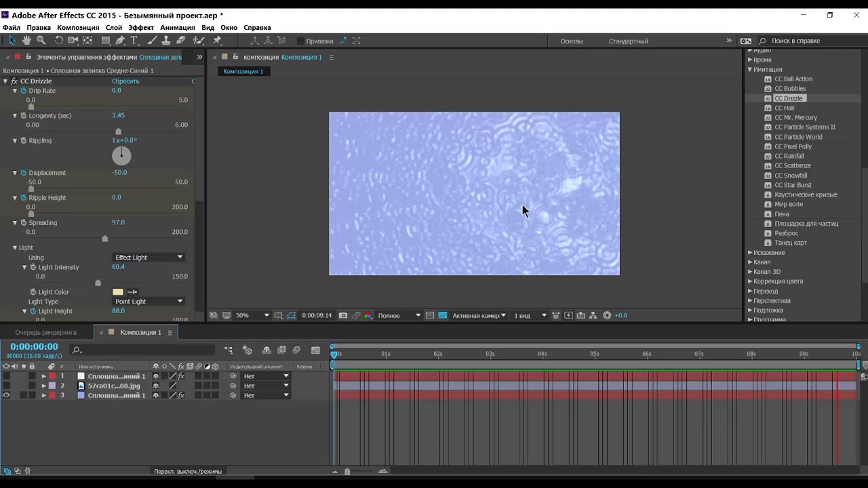Screen dimensions: 868x488
Task: Take a snapshot with camera icon
Action: [x=343, y=315]
